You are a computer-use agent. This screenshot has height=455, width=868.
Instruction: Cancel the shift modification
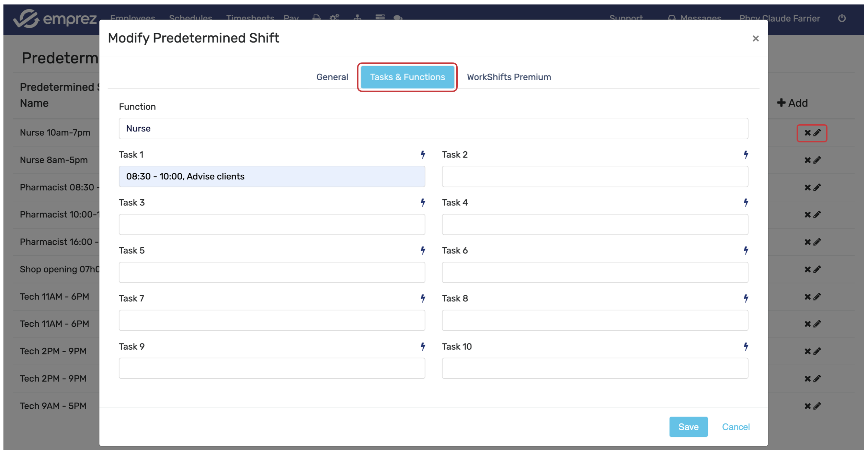735,427
